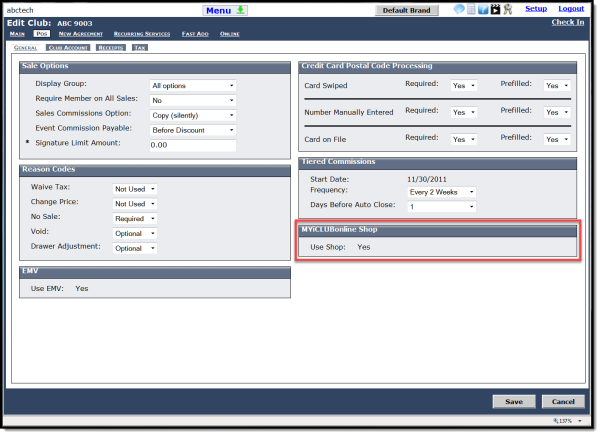Switch to the Club Account tab
The image size is (600, 435).
tap(68, 47)
